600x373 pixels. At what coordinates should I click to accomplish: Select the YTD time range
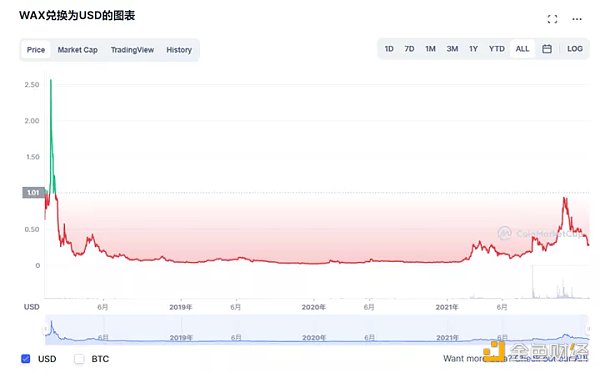click(x=497, y=49)
